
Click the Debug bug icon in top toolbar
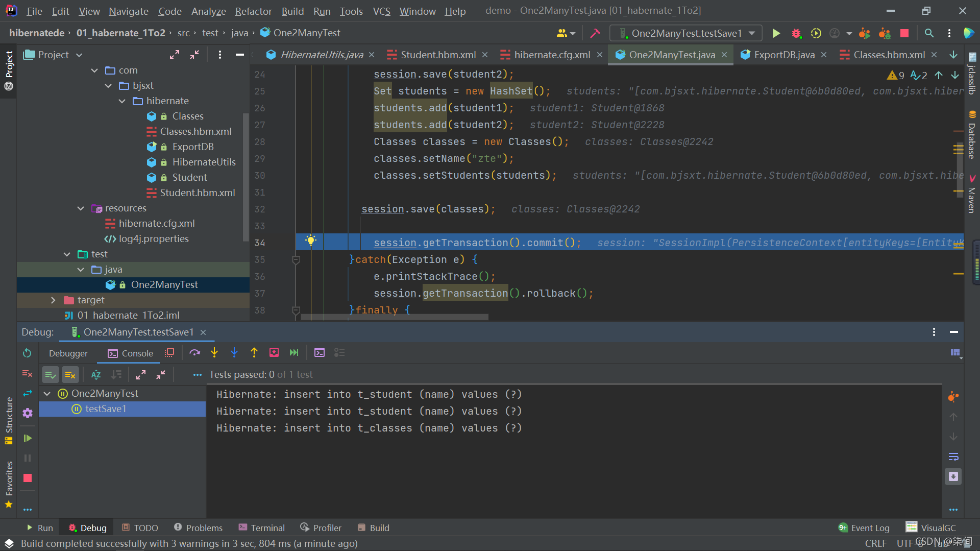point(796,33)
